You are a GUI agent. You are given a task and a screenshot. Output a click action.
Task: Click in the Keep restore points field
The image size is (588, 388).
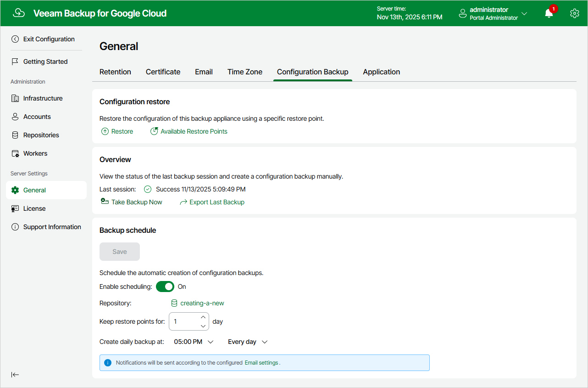(x=183, y=321)
